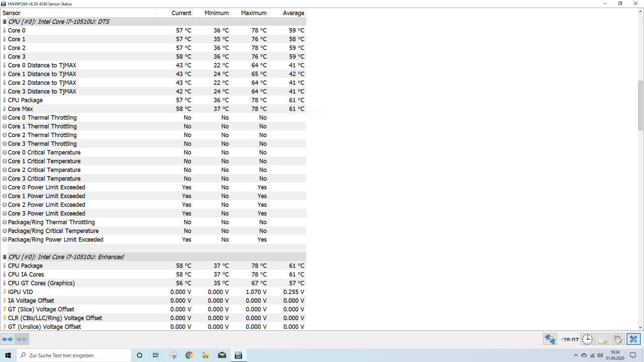Click the elapsed time 28:07 display

click(570, 340)
